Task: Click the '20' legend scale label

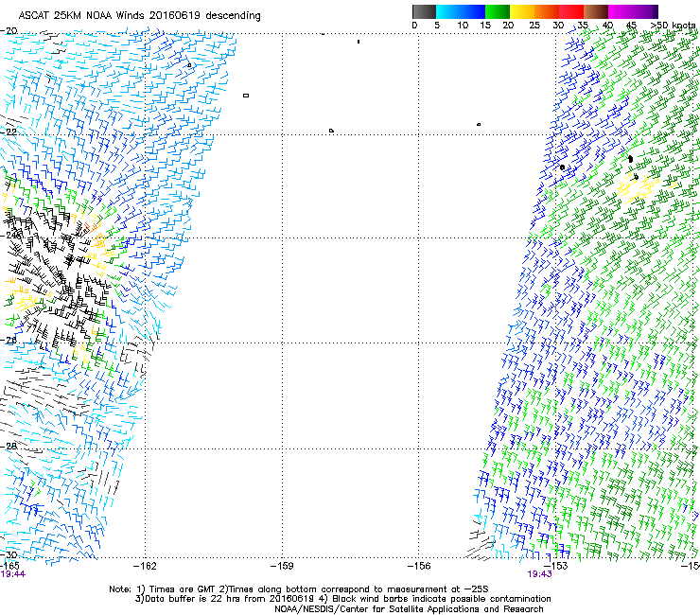Action: [x=508, y=26]
